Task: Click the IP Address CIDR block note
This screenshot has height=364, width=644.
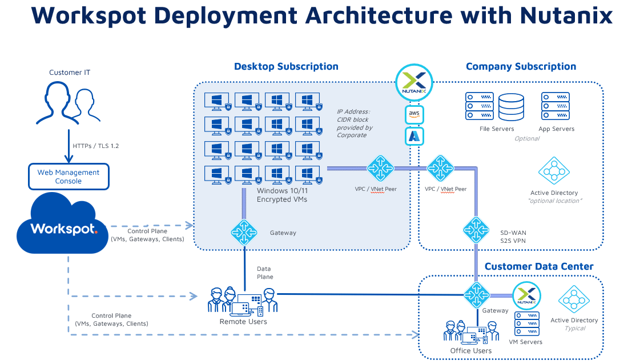Action: tap(355, 123)
